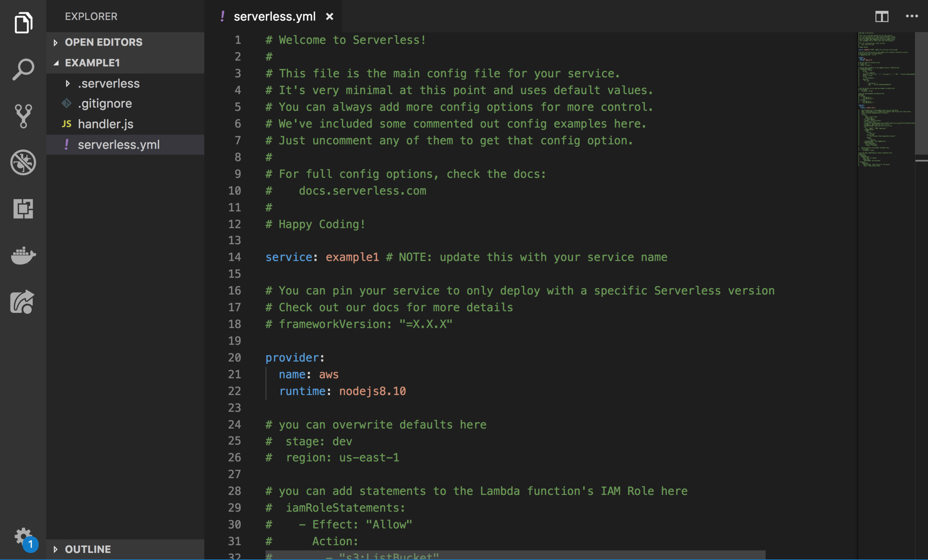Expand the Open Editors section

pyautogui.click(x=104, y=42)
